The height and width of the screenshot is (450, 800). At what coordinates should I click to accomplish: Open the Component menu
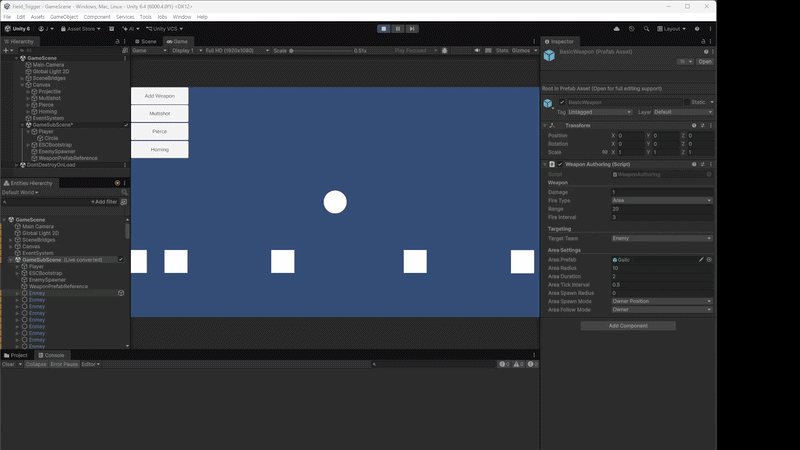tap(97, 17)
